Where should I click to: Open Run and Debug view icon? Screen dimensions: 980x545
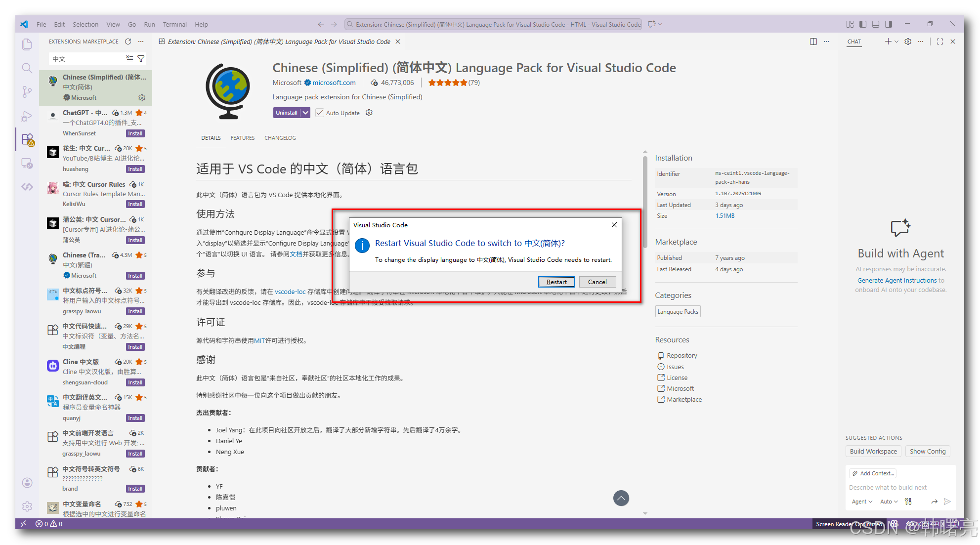tap(27, 116)
